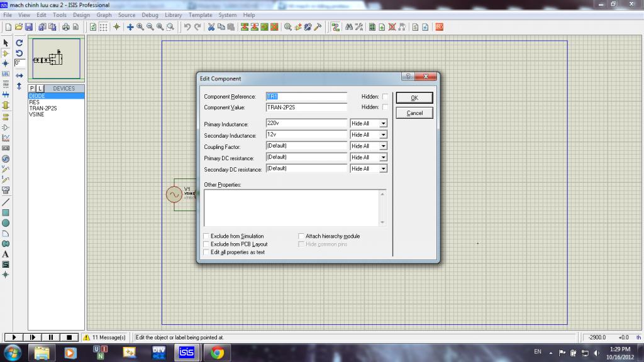The image size is (644, 362).
Task: Select the 2D text tool
Action: click(6, 255)
